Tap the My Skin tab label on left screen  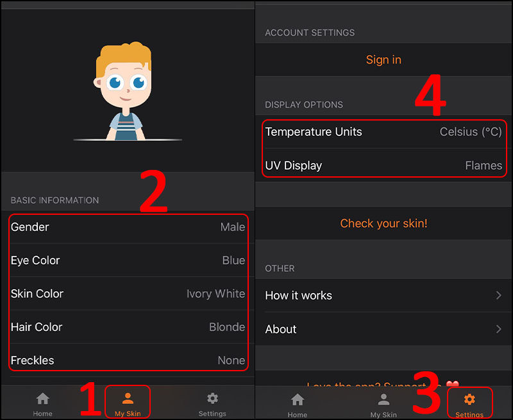(x=128, y=414)
